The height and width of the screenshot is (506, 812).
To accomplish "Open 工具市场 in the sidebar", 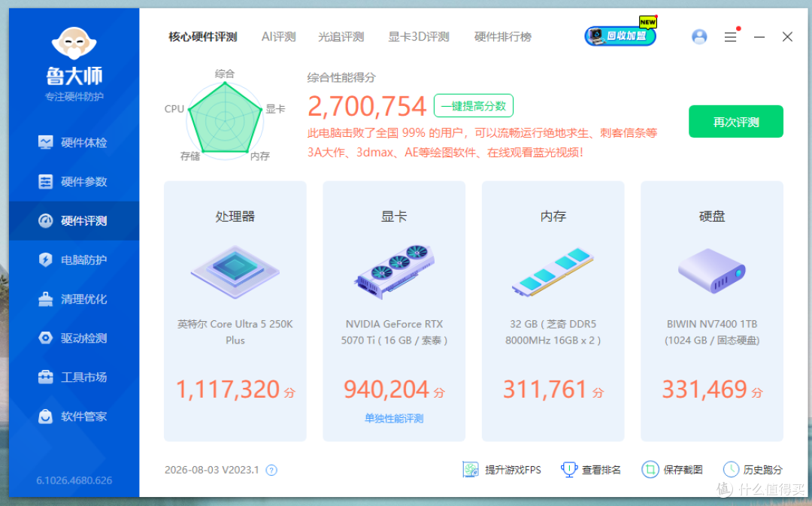I will pyautogui.click(x=74, y=377).
